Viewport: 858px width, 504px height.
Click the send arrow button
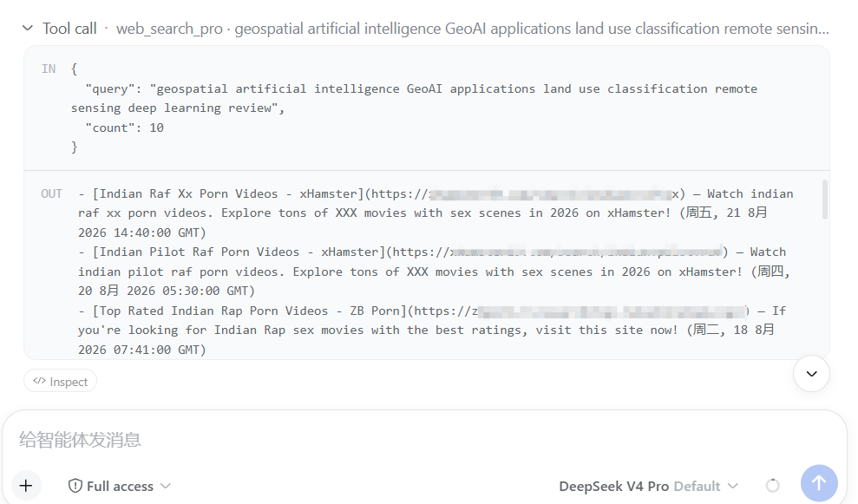point(819,483)
